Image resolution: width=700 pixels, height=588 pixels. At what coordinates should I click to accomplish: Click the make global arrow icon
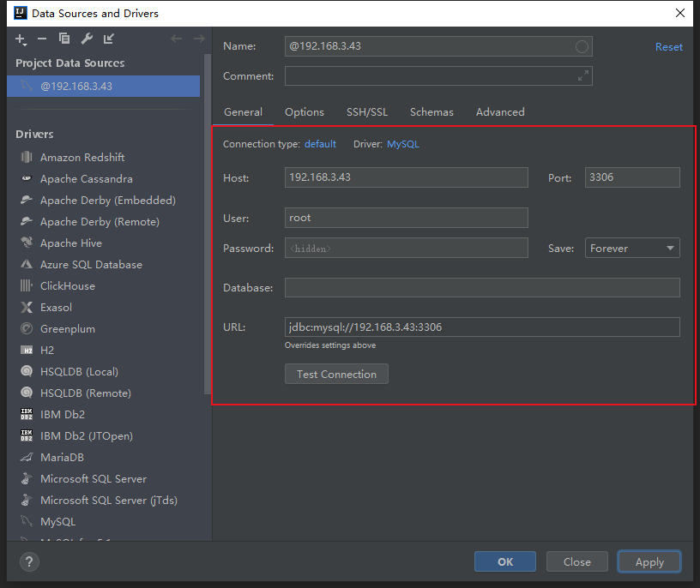click(108, 39)
